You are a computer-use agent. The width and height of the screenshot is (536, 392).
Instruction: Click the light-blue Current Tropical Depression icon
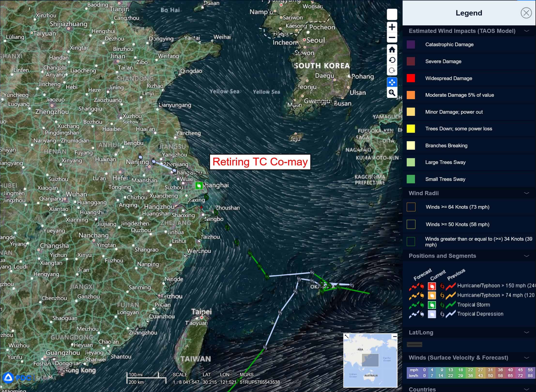(x=432, y=314)
